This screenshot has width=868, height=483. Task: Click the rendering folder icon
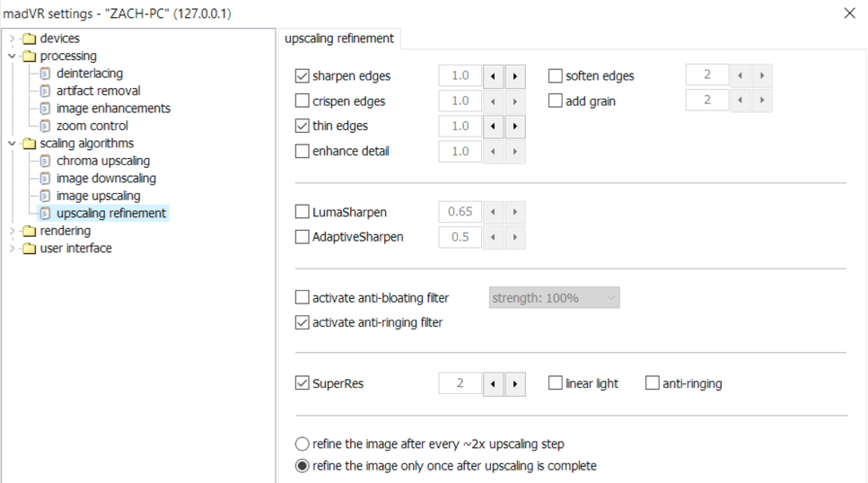(29, 232)
